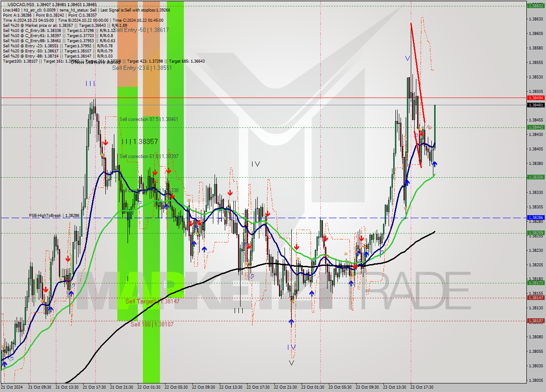Click red 1.38494 price tag on axis
The height and width of the screenshot is (392, 546).
[x=535, y=98]
